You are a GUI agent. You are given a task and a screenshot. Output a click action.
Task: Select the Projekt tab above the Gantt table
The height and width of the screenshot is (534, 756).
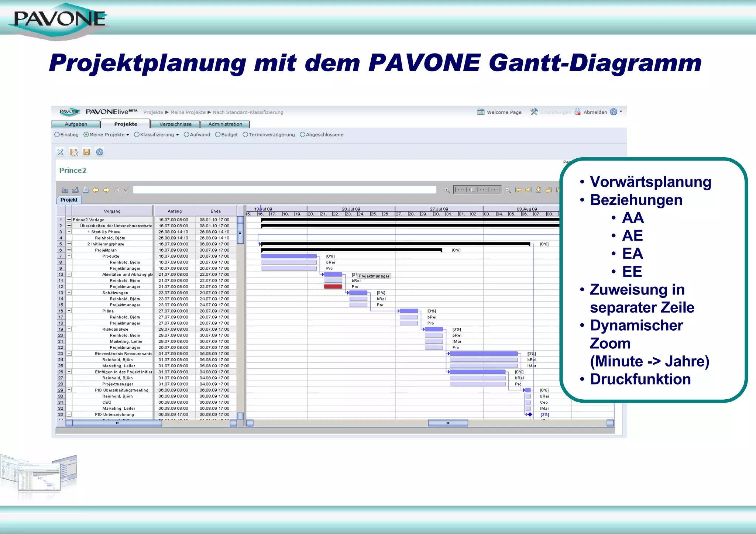click(x=69, y=200)
